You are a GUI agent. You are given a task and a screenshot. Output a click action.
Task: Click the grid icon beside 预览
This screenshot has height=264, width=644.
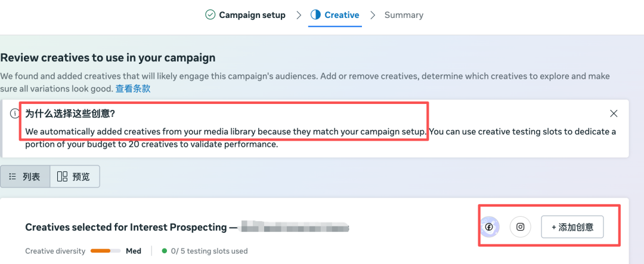pyautogui.click(x=62, y=177)
